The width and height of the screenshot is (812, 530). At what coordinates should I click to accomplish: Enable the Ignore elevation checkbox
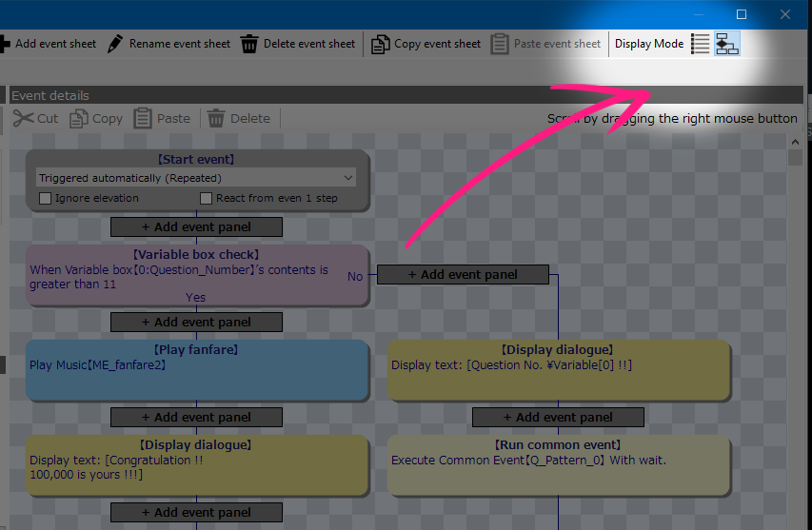tap(46, 198)
